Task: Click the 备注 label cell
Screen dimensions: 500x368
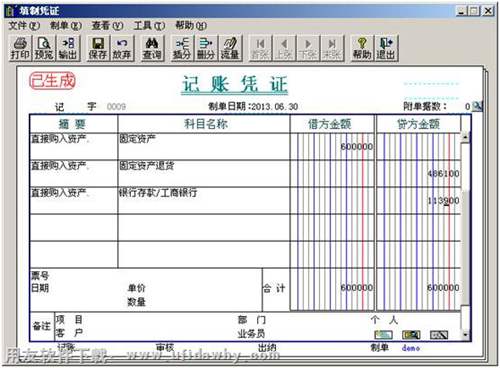Action: (42, 326)
